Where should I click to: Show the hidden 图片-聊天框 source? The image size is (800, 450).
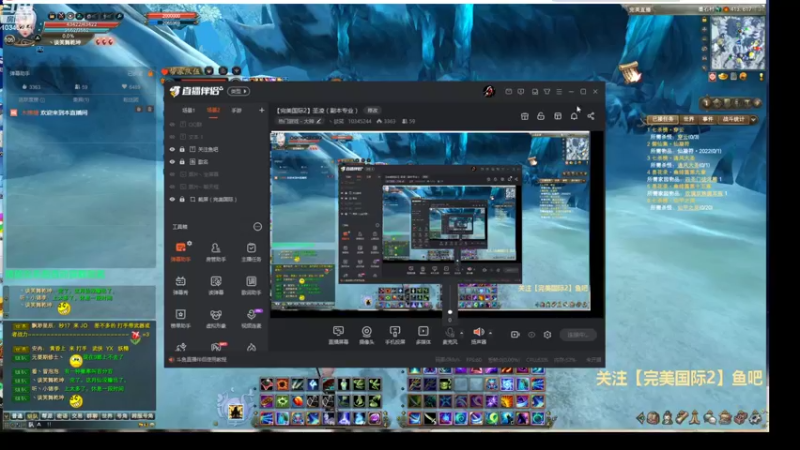[x=172, y=187]
